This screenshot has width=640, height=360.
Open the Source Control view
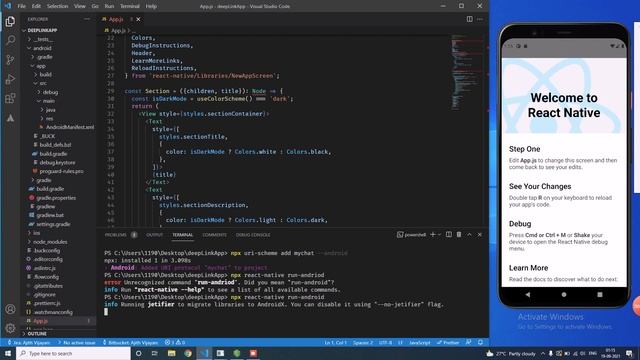coord(10,60)
